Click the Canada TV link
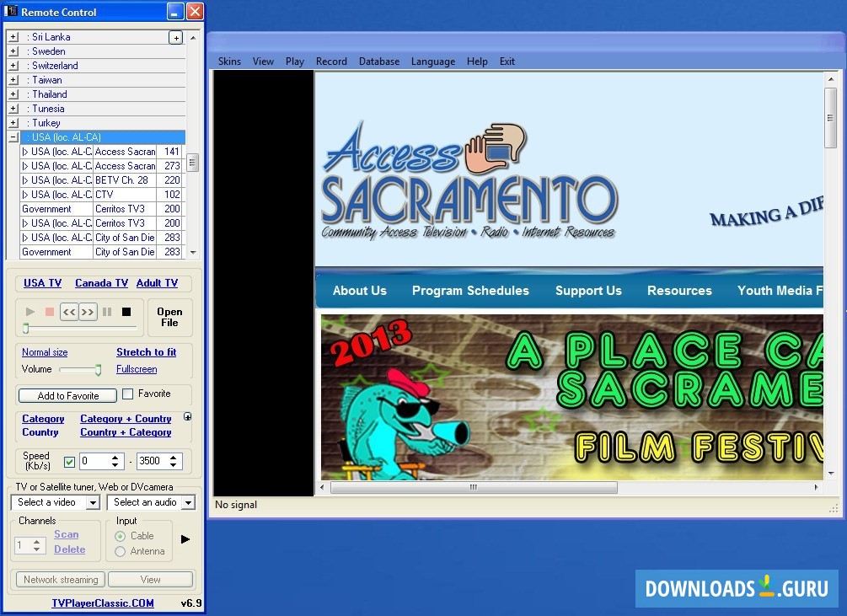847x616 pixels. 101,283
